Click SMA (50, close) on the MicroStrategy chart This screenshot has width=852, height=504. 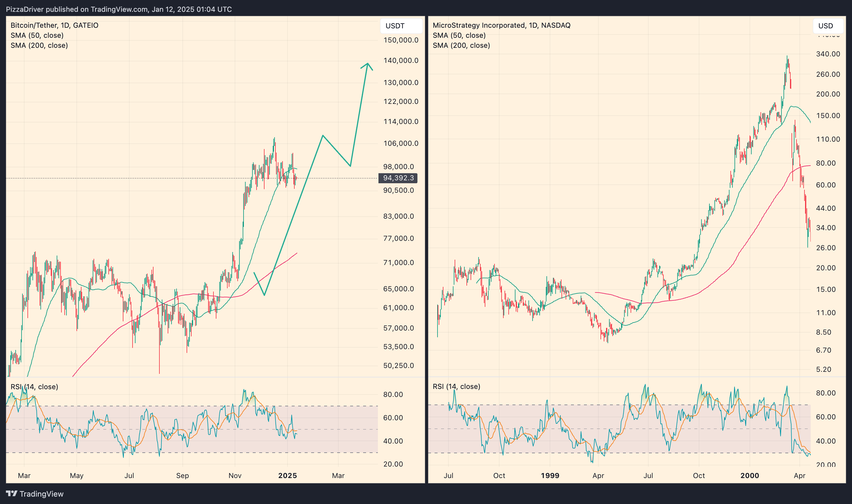pos(459,35)
